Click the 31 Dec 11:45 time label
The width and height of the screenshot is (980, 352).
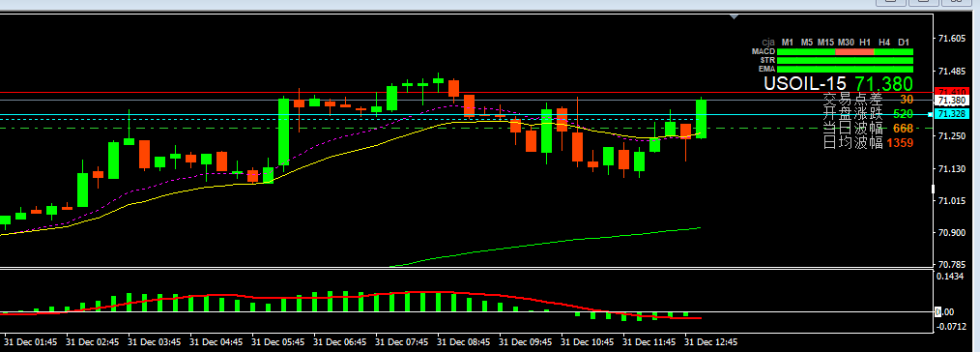tap(650, 342)
